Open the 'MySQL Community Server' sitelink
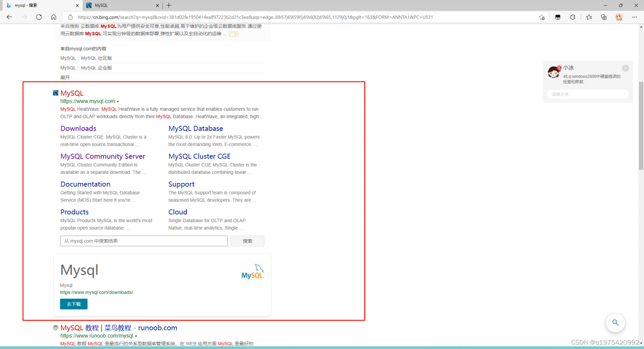The width and height of the screenshot is (644, 349). click(x=103, y=156)
